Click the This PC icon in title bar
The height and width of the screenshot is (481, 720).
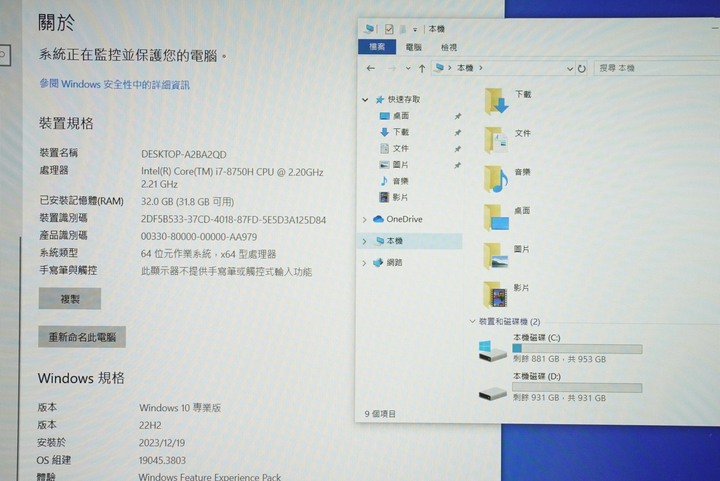pyautogui.click(x=369, y=29)
